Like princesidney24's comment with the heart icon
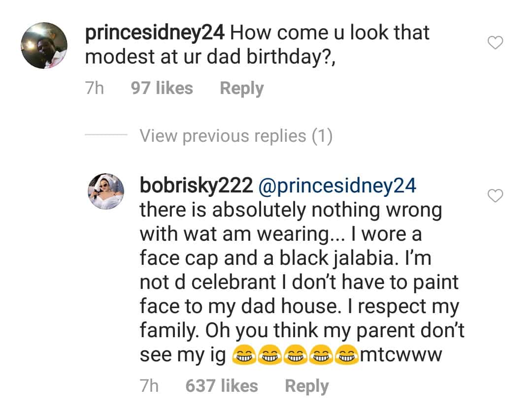Screen dimensions: 532x413 (x=495, y=43)
